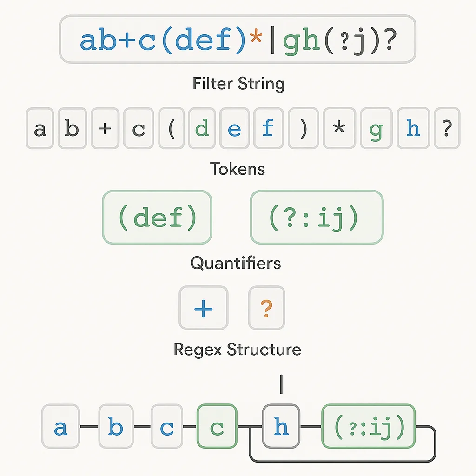Screen dimensions: 476x476
Task: Click the '+' token in the Tokens row
Action: tap(106, 128)
